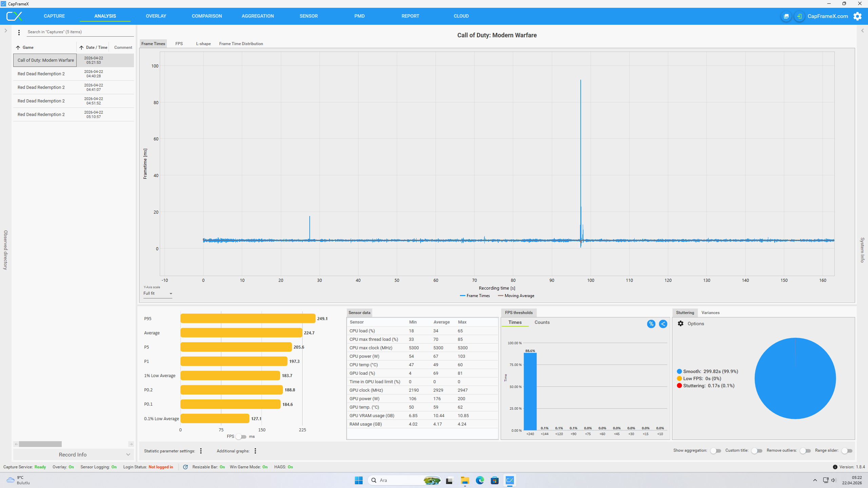Open the CapFrameX.com link
The width and height of the screenshot is (868, 488).
(827, 16)
